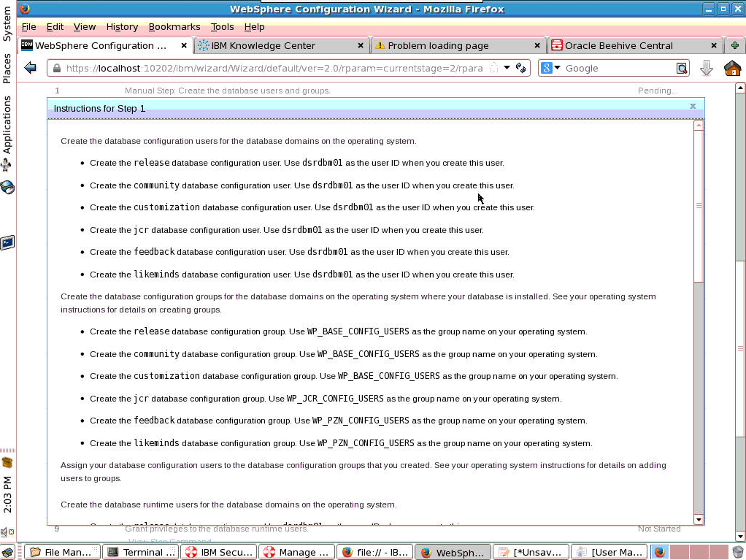746x560 pixels.
Task: Click the 2:03 PM clock
Action: click(x=7, y=494)
